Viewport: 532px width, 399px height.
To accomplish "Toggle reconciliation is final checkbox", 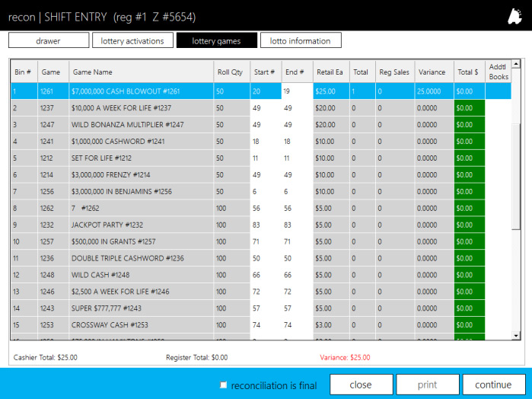I will click(223, 385).
